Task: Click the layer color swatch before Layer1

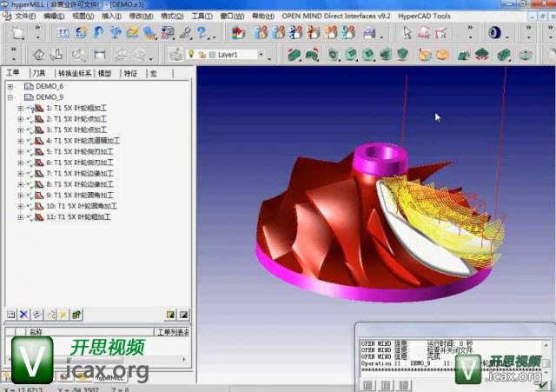Action: pos(210,54)
